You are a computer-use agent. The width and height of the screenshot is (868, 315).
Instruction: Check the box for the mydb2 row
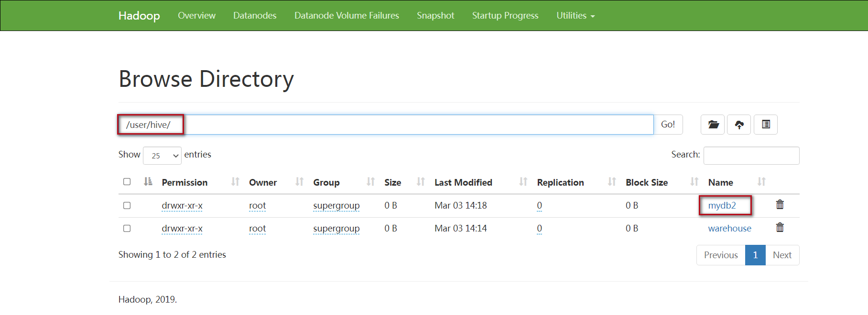[127, 206]
